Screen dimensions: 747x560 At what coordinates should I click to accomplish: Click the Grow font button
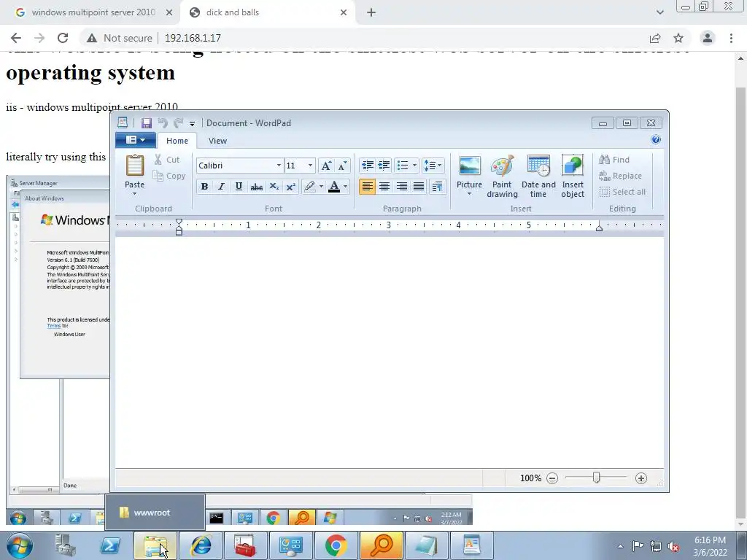326,166
